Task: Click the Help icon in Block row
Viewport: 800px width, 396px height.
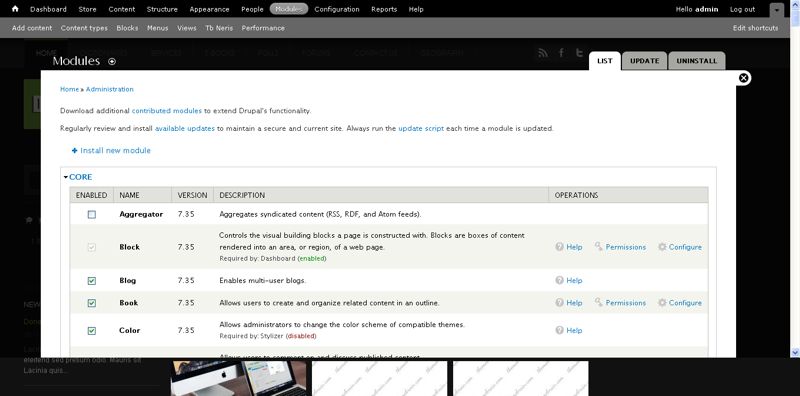Action: tap(560, 246)
